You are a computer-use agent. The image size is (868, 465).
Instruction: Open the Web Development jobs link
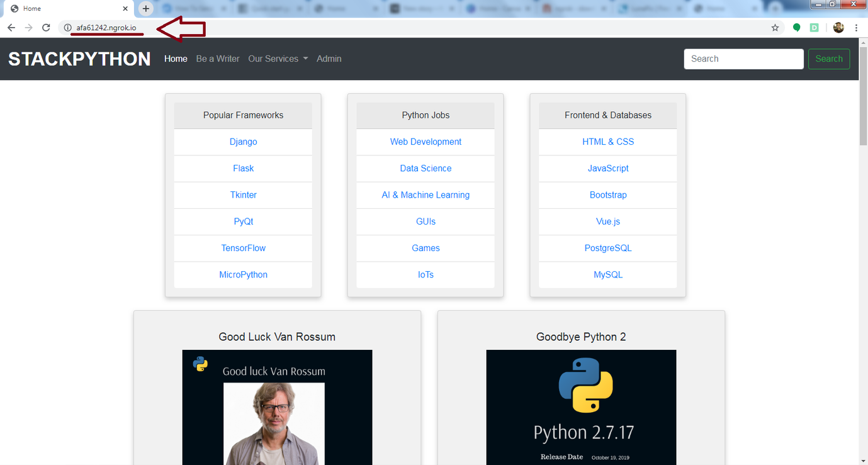[x=426, y=142]
